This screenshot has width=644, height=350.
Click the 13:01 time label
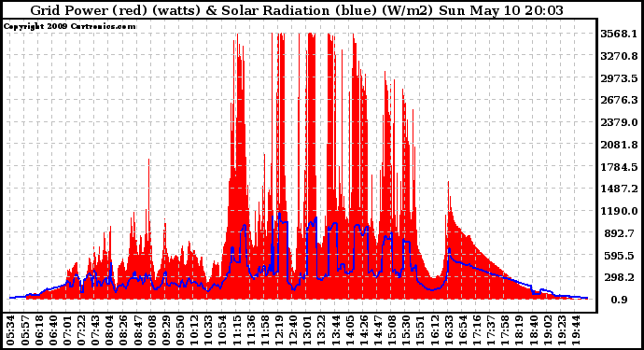306,329
